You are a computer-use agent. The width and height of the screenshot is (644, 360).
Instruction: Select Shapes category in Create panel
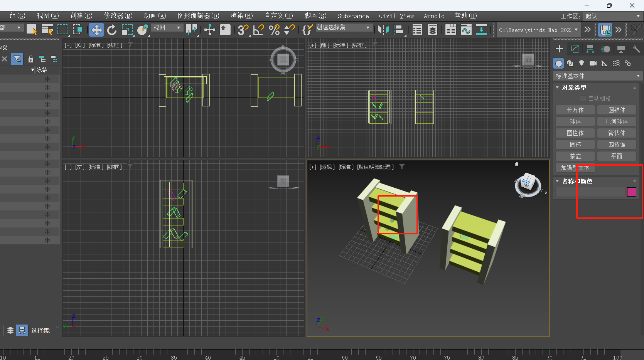pos(570,63)
